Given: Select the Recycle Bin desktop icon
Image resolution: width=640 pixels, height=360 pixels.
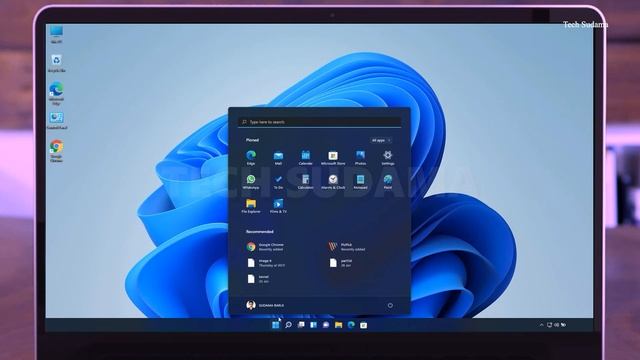Looking at the screenshot, I should click(x=56, y=63).
